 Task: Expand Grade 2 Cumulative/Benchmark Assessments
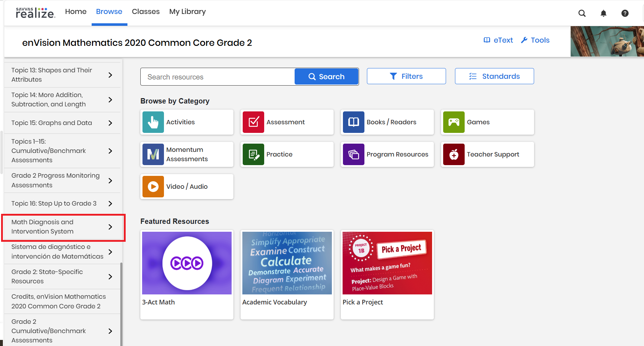pos(62,331)
